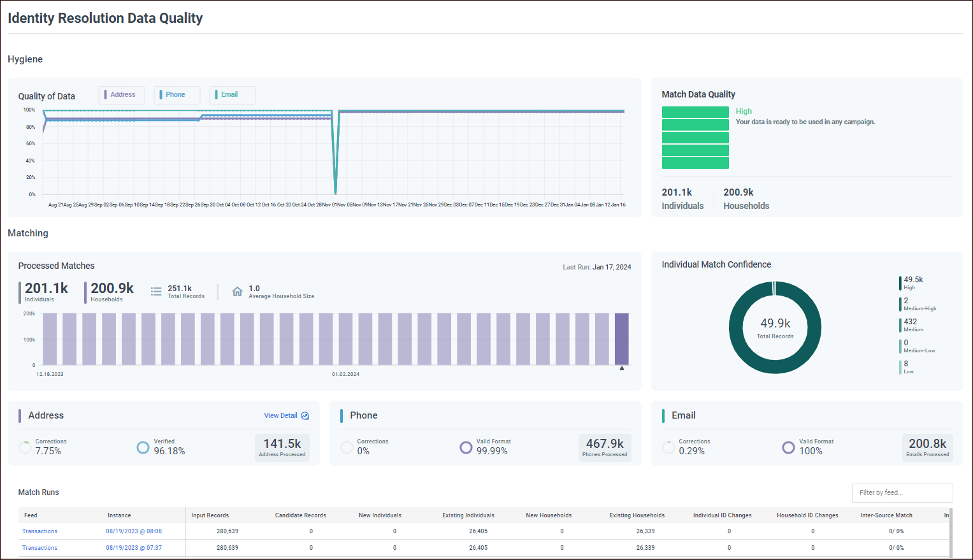The image size is (973, 560).
Task: Click the Address Verified ring icon
Action: [x=143, y=447]
